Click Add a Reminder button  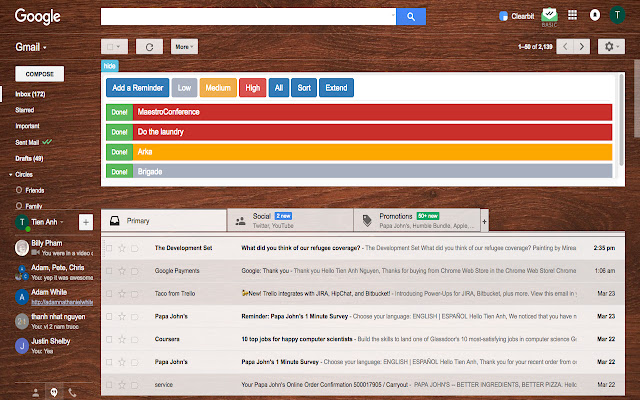[138, 88]
